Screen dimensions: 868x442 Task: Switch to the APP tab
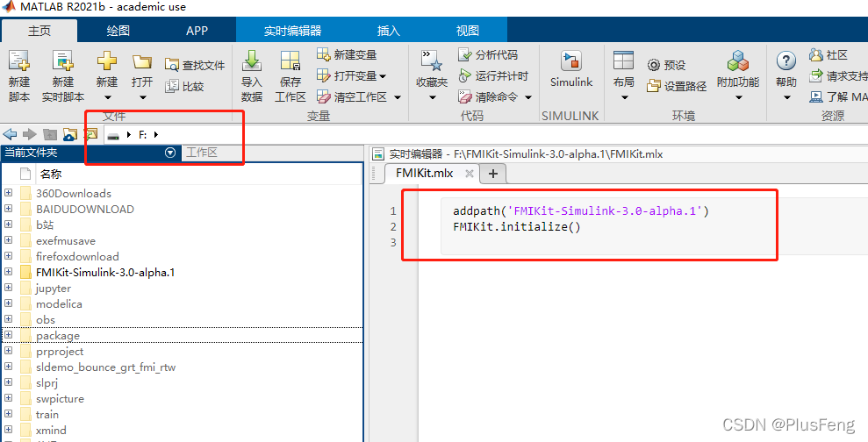coord(197,31)
